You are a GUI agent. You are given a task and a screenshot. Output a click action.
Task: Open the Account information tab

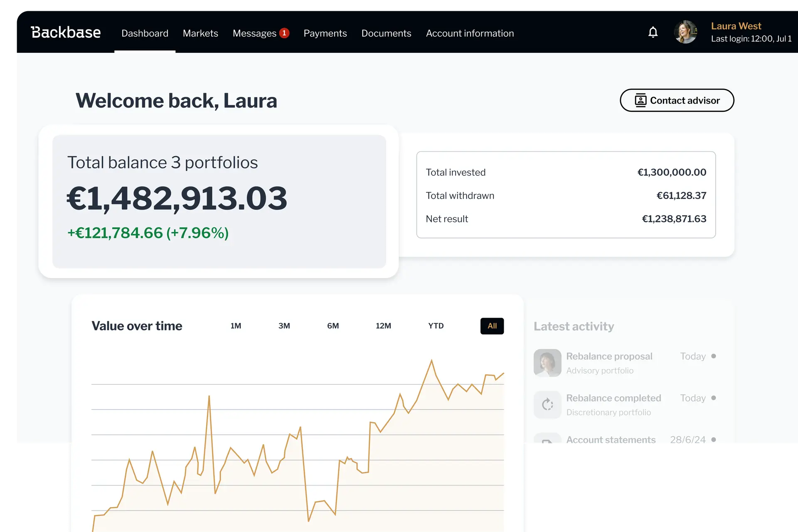click(x=470, y=33)
